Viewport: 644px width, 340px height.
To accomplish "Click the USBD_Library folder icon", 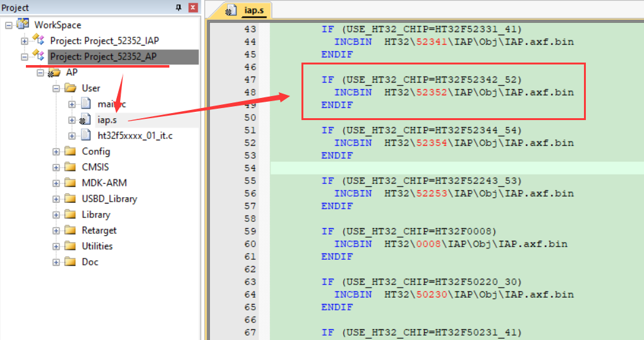I will coord(70,198).
